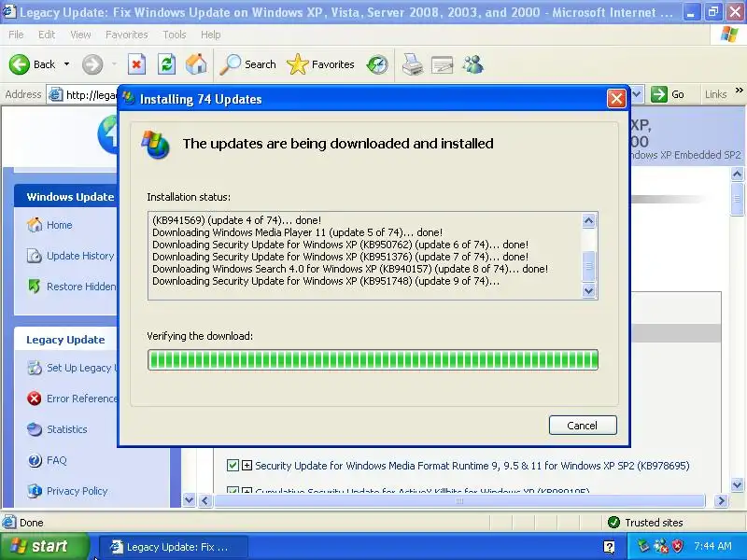
Task: Open the Windows Start menu
Action: 43,546
